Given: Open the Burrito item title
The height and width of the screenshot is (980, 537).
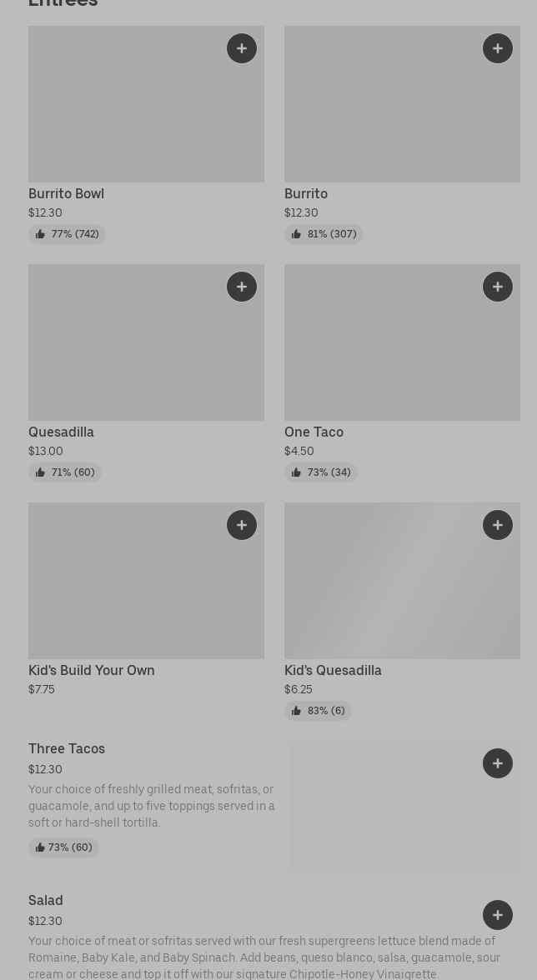Looking at the screenshot, I should tap(306, 194).
